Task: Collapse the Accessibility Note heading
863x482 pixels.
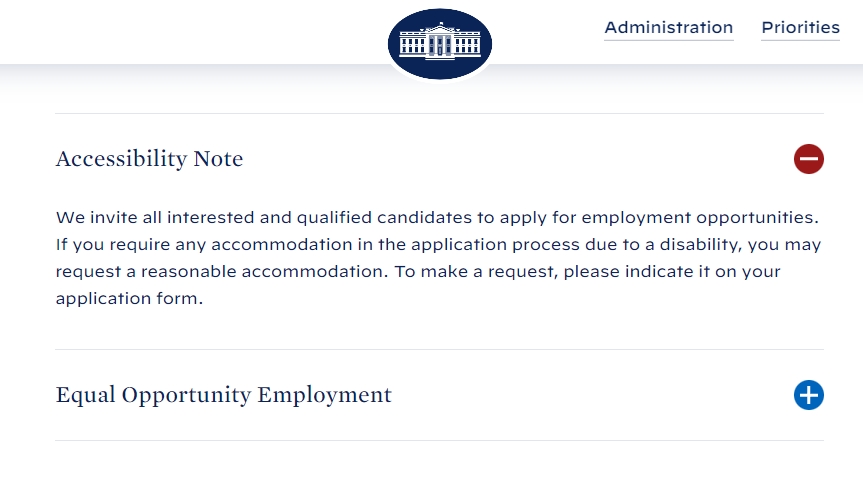Action: (150, 159)
